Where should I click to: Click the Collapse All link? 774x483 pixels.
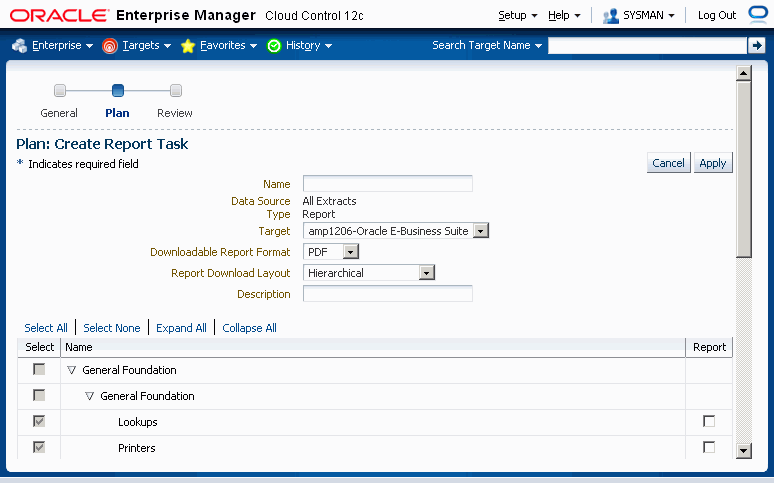249,328
